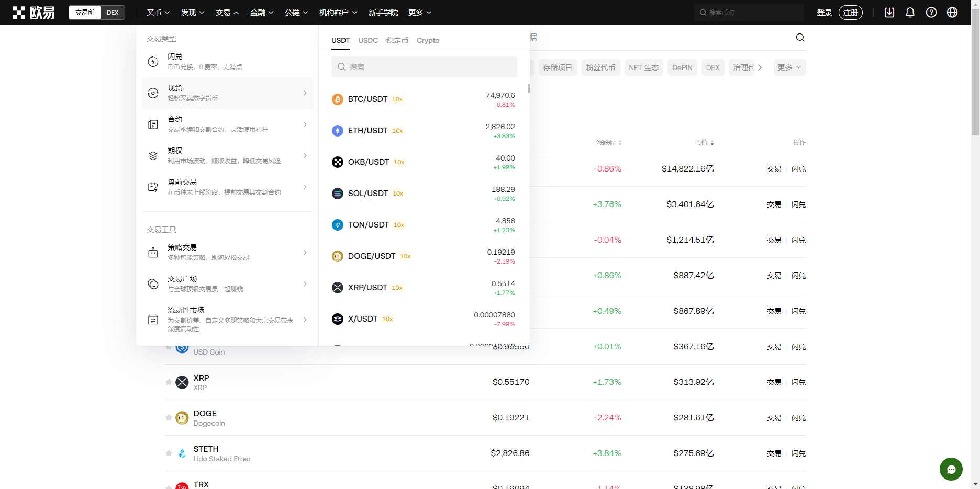This screenshot has width=980, height=489.
Task: Open the category 更多 dropdown
Action: 789,67
